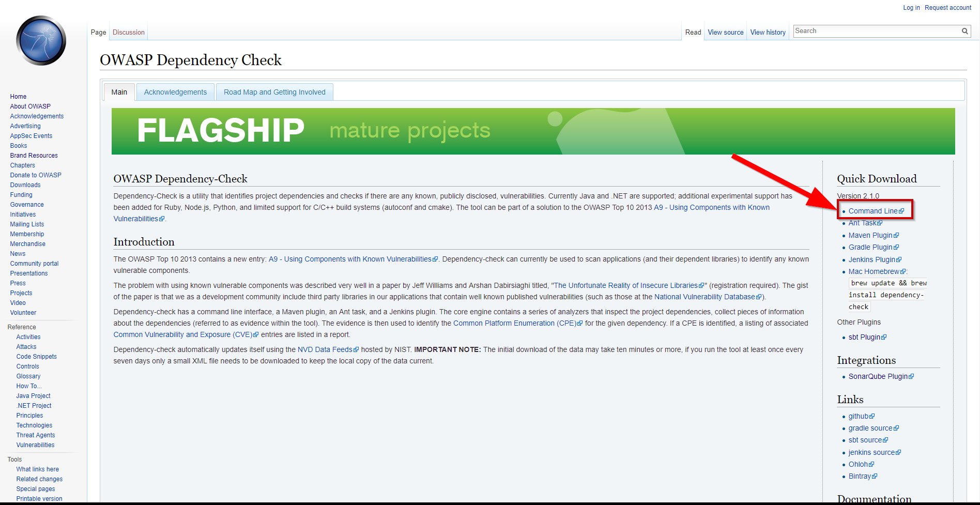
Task: Click the FLAGSHIP mature projects banner
Action: tap(533, 131)
